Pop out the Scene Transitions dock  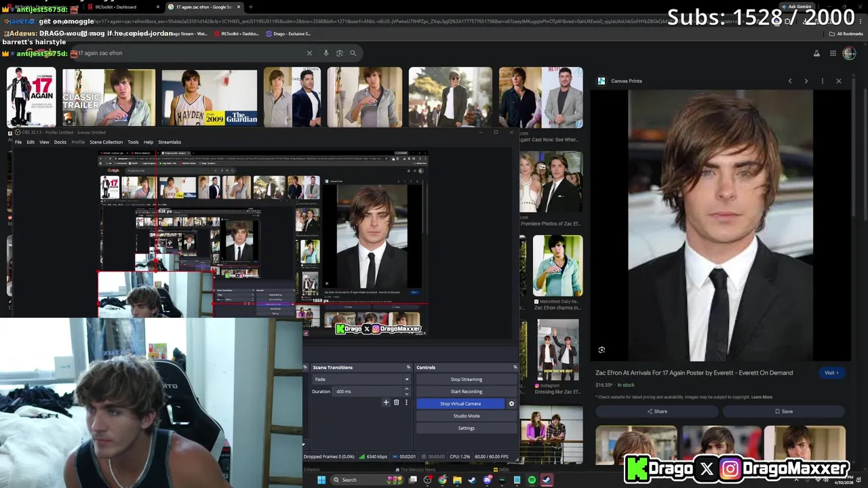[408, 367]
